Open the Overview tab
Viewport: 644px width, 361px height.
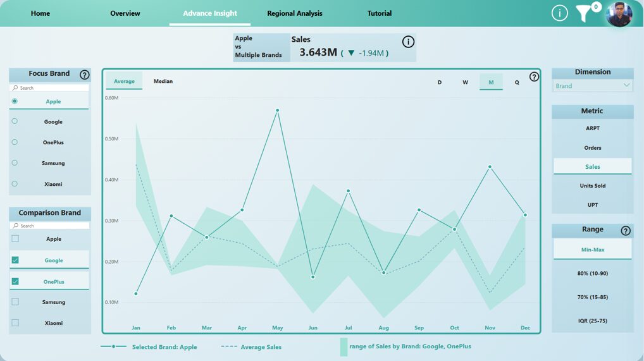click(125, 13)
